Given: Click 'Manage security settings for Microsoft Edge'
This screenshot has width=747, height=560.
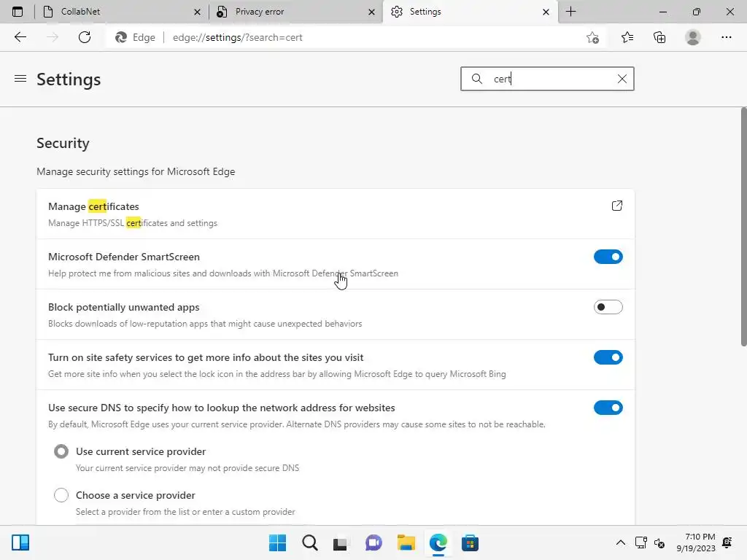Looking at the screenshot, I should 136,171.
